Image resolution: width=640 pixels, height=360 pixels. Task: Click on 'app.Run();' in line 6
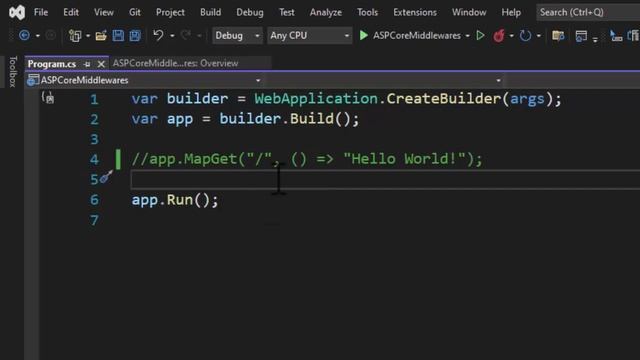pyautogui.click(x=175, y=200)
